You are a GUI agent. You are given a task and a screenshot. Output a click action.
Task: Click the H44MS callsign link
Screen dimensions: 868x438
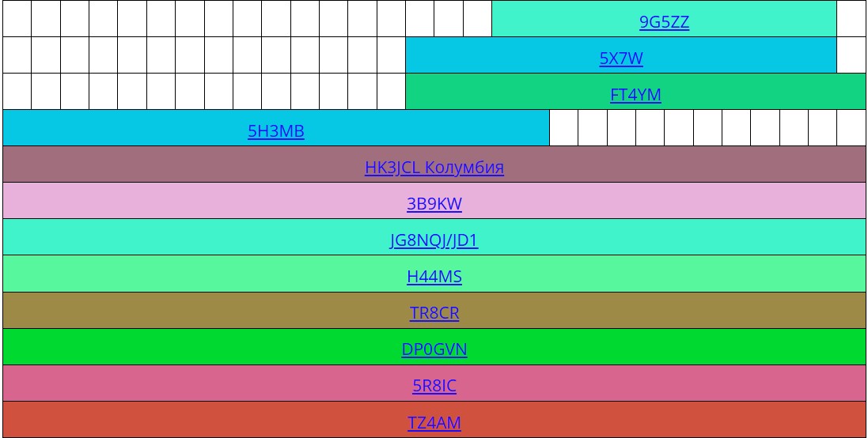click(434, 277)
